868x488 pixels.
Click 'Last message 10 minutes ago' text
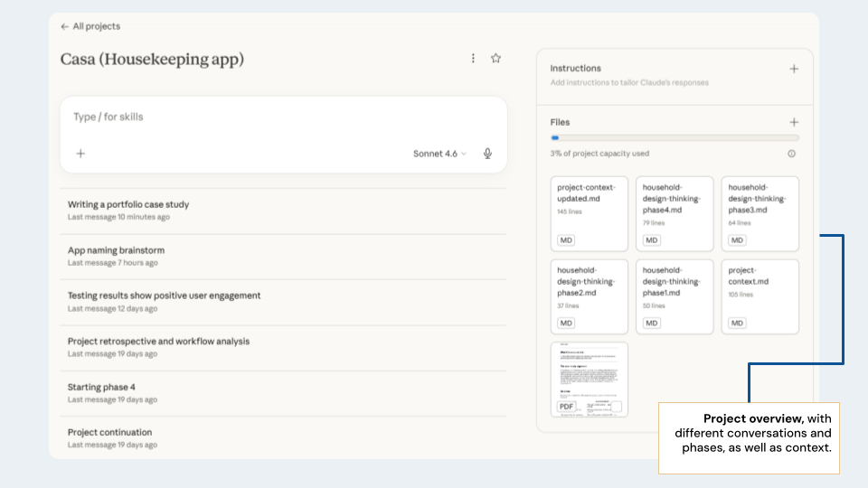click(118, 217)
